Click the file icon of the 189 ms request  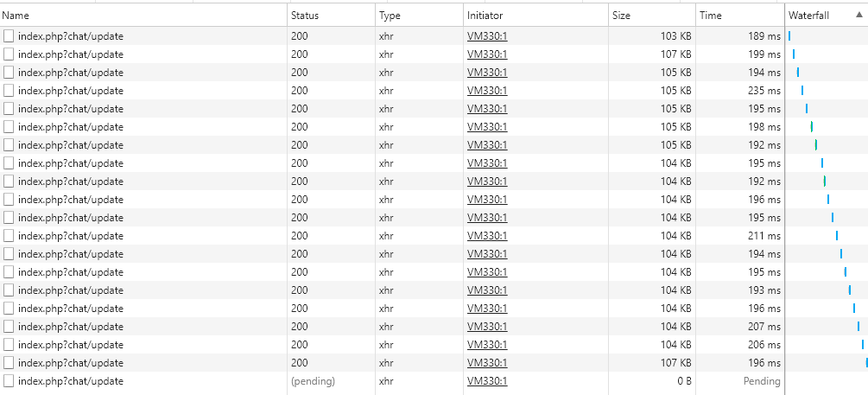click(x=9, y=36)
